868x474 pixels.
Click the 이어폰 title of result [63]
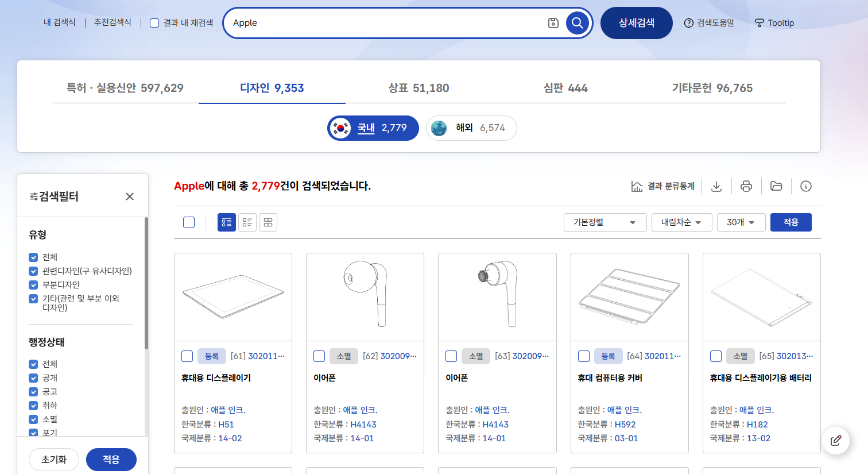point(457,378)
